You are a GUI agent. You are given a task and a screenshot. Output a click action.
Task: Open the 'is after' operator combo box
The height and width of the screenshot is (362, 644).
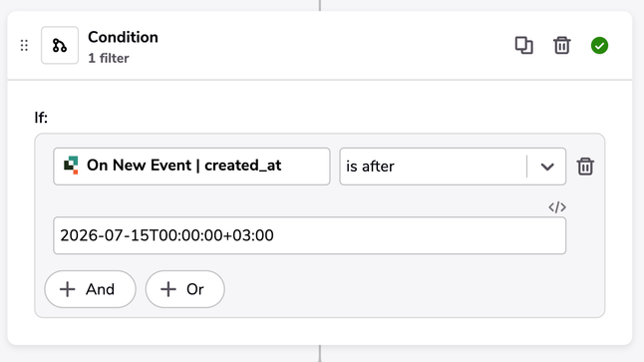click(453, 167)
